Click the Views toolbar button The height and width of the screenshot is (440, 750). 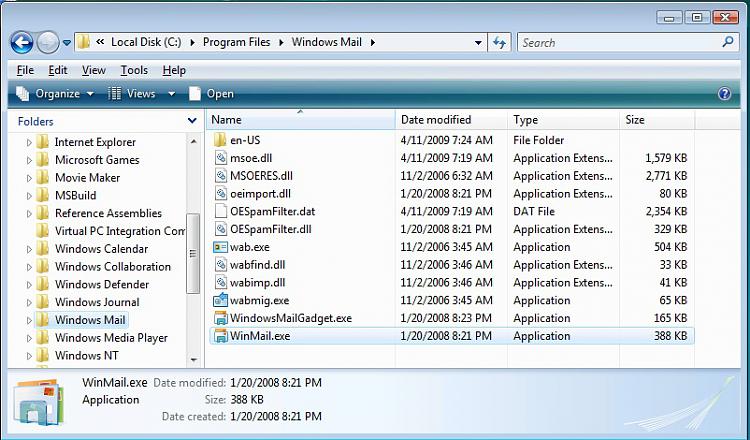tap(132, 94)
